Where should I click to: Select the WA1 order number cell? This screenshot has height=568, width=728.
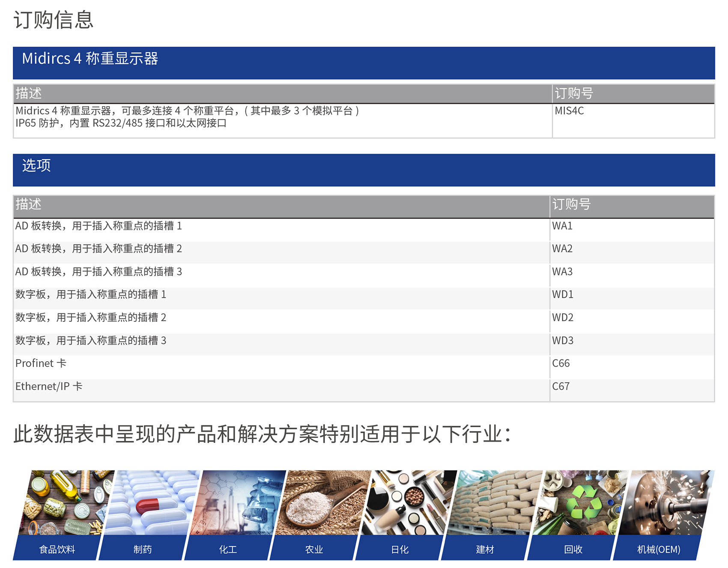pyautogui.click(x=562, y=226)
